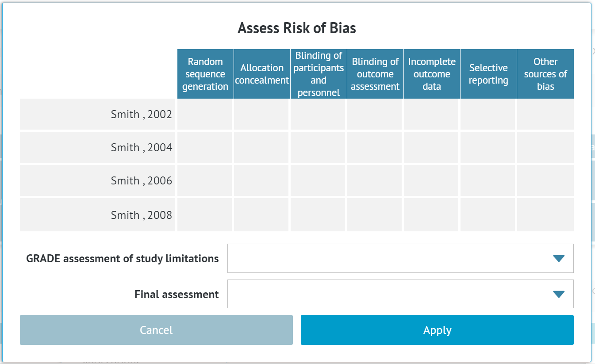The height and width of the screenshot is (364, 595).
Task: Click the Cancel button
Action: (156, 330)
